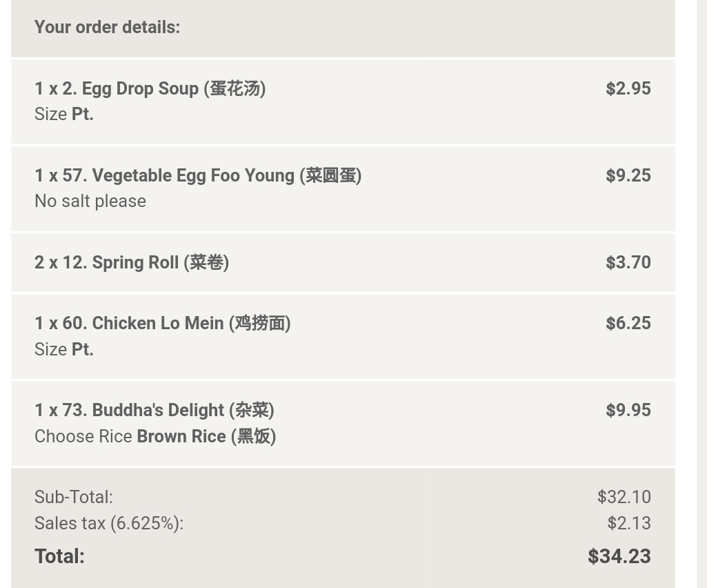Select the Buddha's Delight item name
Viewport: 707px width, 588px height.
point(154,410)
